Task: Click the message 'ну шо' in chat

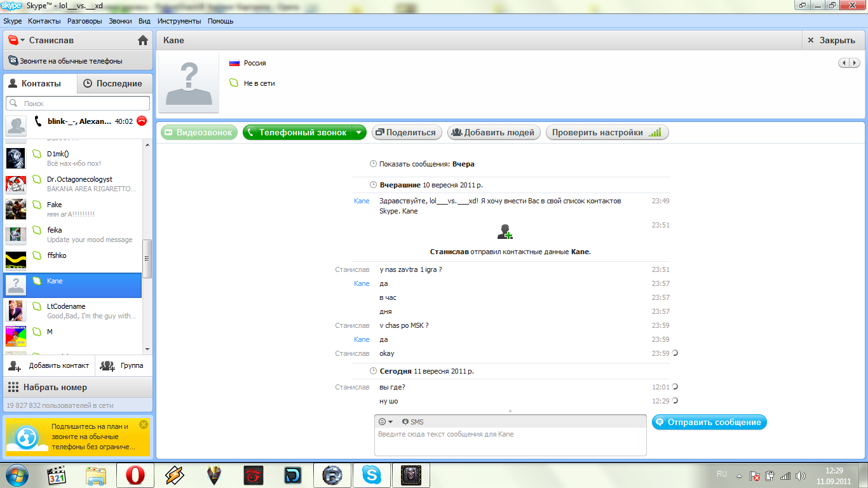Action: coord(389,401)
